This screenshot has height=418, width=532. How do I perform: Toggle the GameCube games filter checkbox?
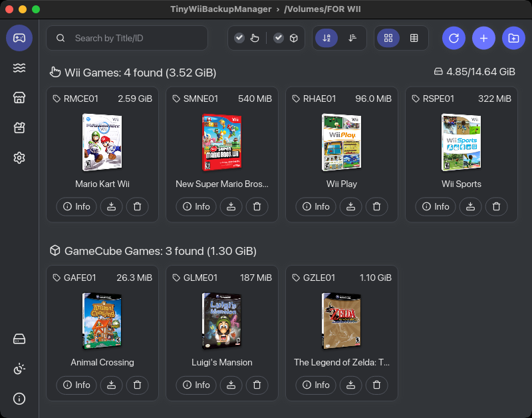pyautogui.click(x=286, y=38)
